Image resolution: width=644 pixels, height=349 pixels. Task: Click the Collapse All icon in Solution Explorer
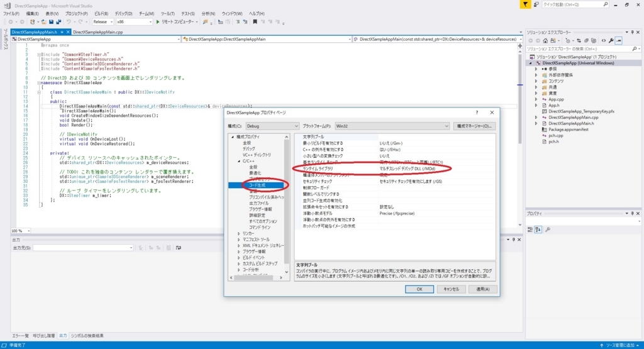pos(586,41)
